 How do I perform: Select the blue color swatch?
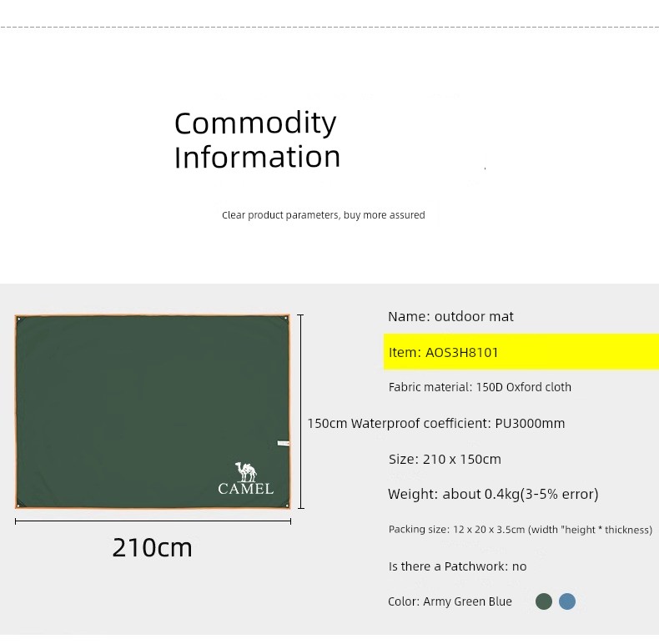point(567,601)
